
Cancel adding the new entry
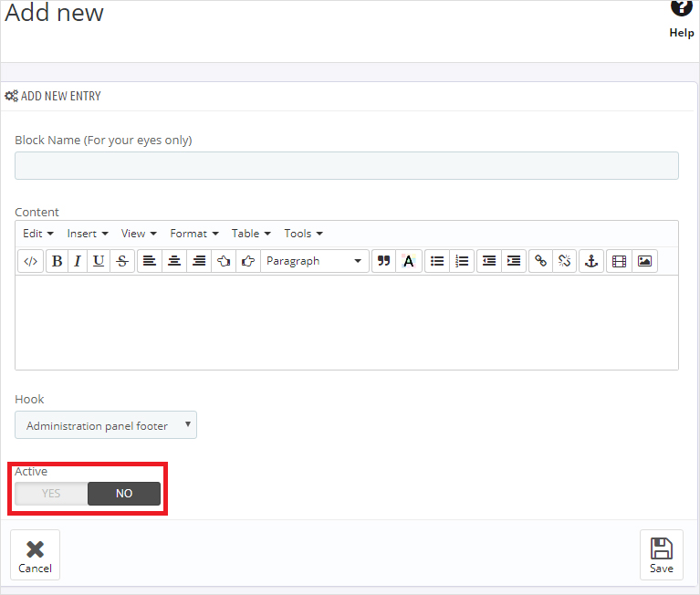tap(36, 555)
